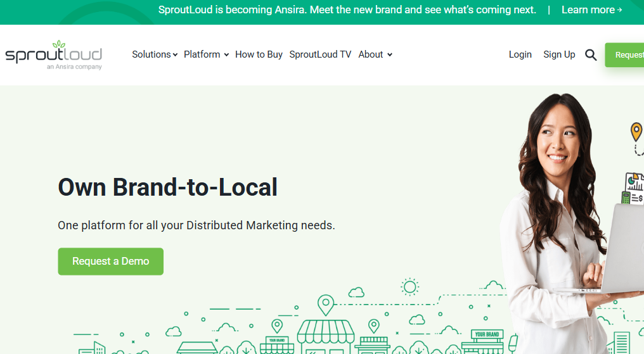Expand the Platform dropdown chevron

click(x=226, y=54)
